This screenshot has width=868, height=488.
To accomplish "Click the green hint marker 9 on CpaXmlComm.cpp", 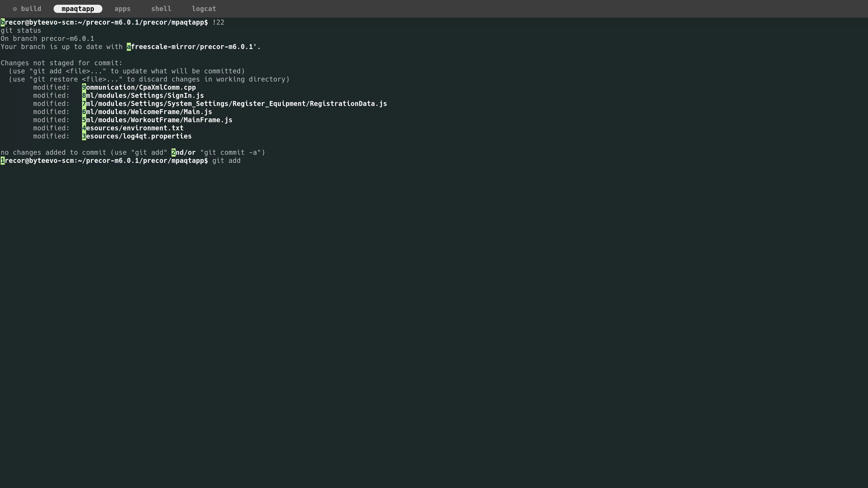I will tap(84, 87).
